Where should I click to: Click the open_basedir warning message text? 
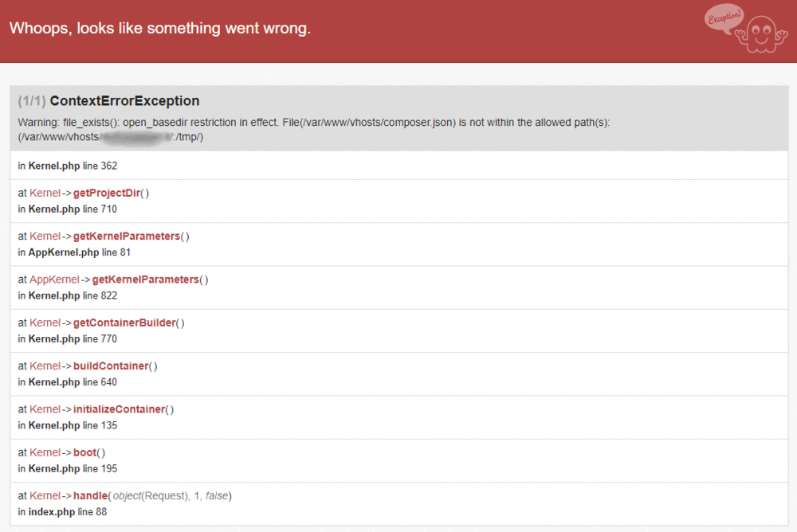[x=313, y=130]
